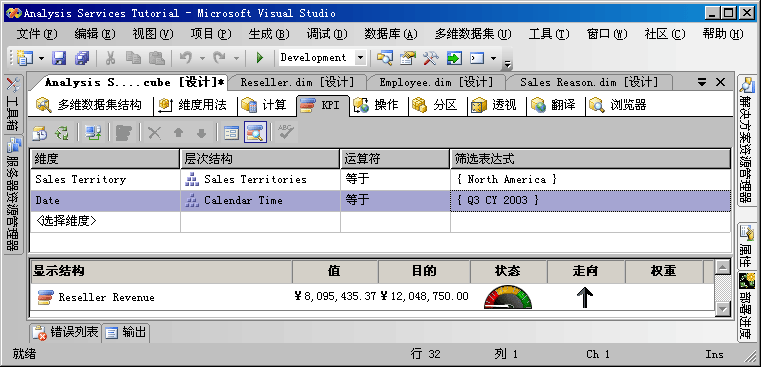This screenshot has height=367, width=761.
Task: Click the Cut scissors icon
Action: (x=110, y=58)
